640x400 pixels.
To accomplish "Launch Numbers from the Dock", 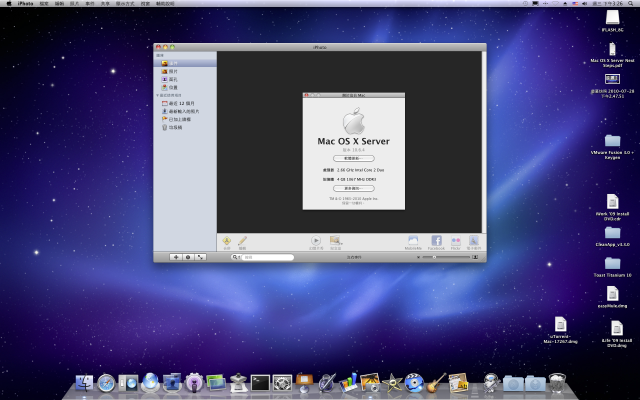I will pyautogui.click(x=348, y=383).
